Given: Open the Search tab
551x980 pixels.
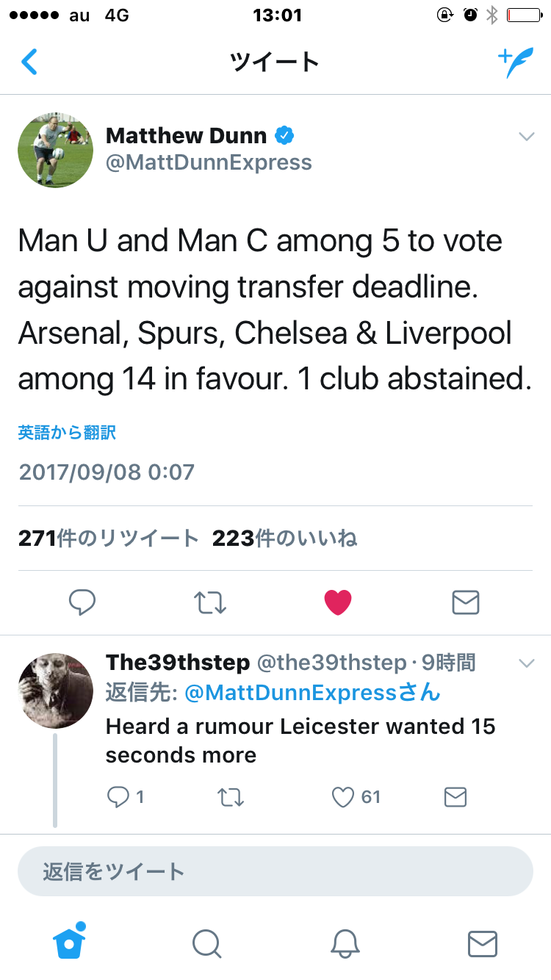Looking at the screenshot, I should [x=206, y=943].
